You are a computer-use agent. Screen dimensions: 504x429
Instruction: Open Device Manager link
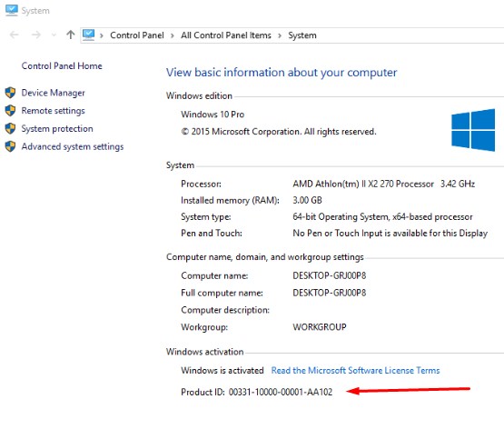tap(53, 93)
